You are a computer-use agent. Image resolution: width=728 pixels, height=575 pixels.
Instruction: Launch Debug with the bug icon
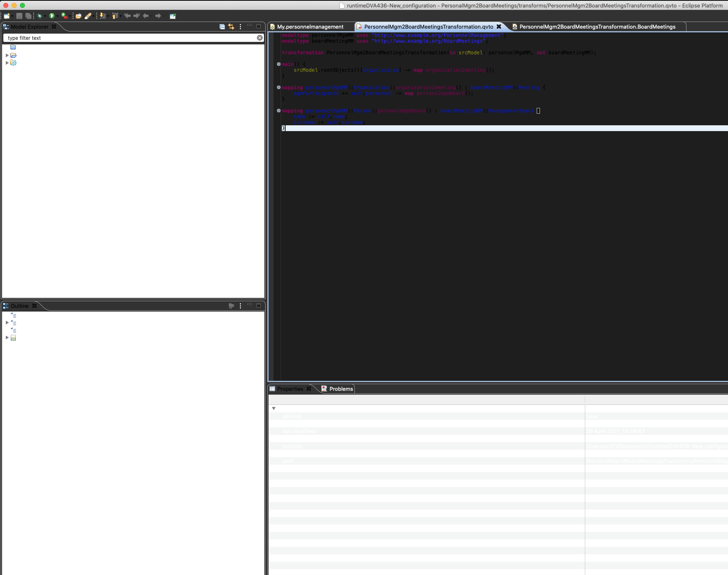[39, 16]
